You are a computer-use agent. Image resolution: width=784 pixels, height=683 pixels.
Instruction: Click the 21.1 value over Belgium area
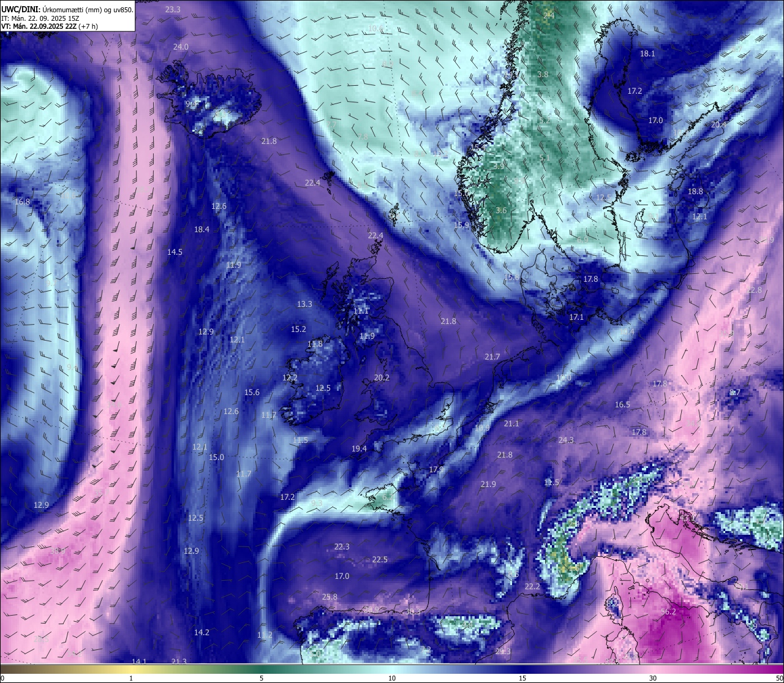point(511,423)
